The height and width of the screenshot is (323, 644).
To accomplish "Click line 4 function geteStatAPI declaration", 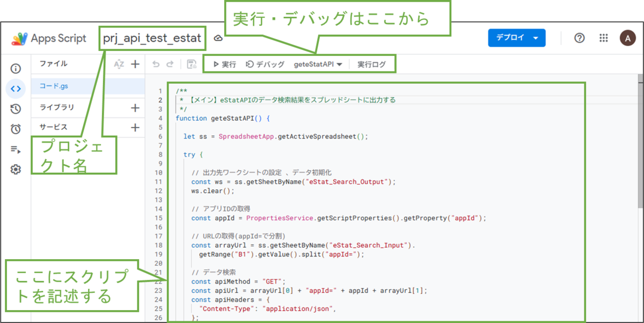I will pyautogui.click(x=223, y=118).
